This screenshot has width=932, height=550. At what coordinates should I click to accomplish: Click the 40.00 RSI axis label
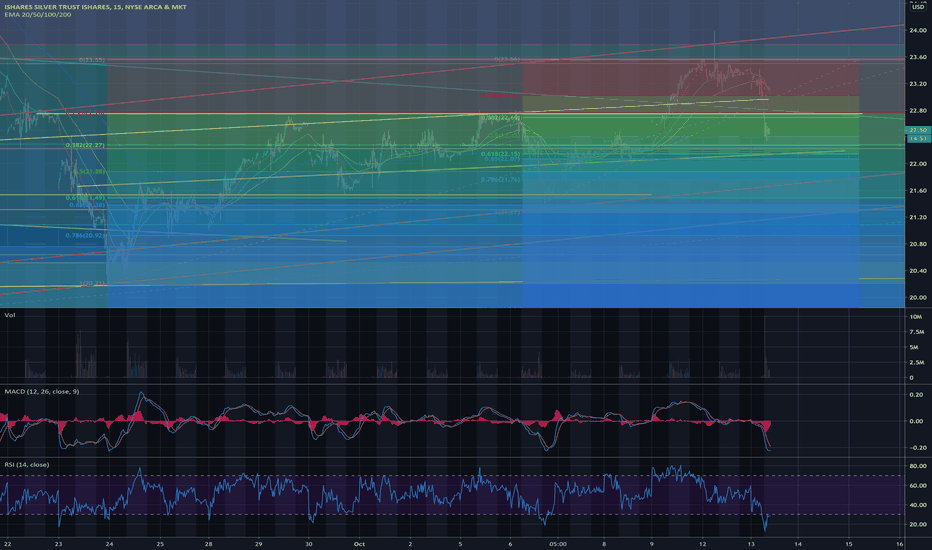[x=918, y=505]
